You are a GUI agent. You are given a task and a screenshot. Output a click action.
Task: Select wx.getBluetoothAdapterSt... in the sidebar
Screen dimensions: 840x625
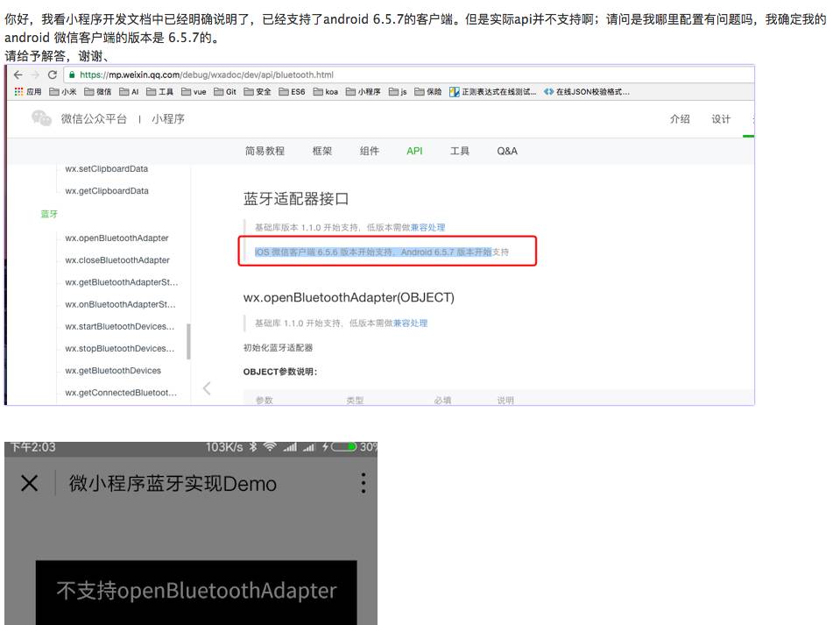click(x=122, y=282)
